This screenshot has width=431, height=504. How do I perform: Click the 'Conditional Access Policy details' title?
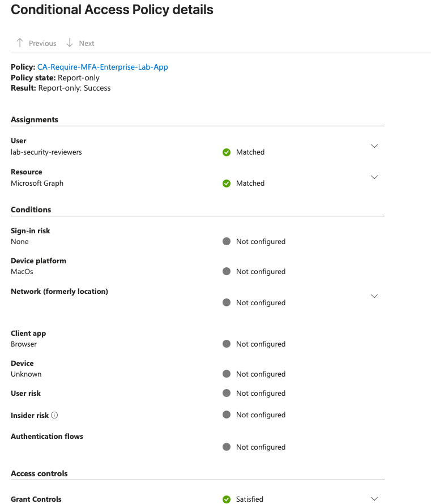112,10
